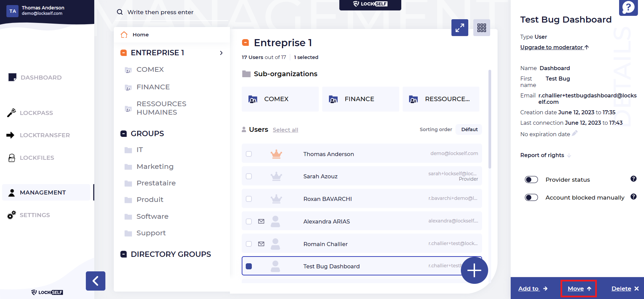Select the Prestataire group
The width and height of the screenshot is (644, 299).
point(156,183)
